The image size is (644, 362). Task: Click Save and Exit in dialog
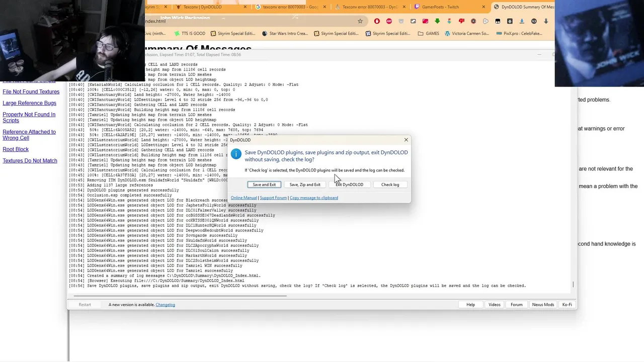pos(264,185)
